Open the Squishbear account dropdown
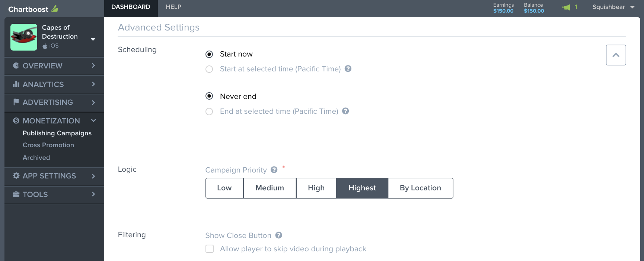644x261 pixels. tap(613, 7)
